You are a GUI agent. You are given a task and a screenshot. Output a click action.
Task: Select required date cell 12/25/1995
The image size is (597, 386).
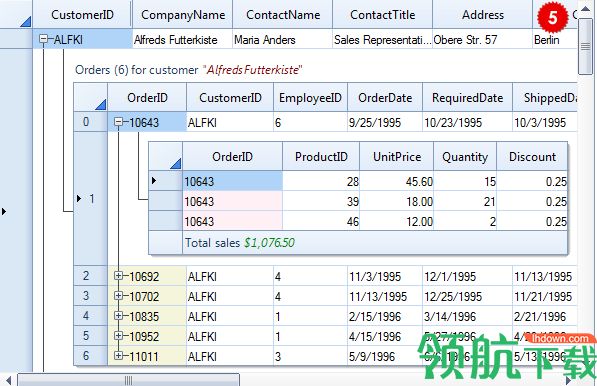point(468,296)
